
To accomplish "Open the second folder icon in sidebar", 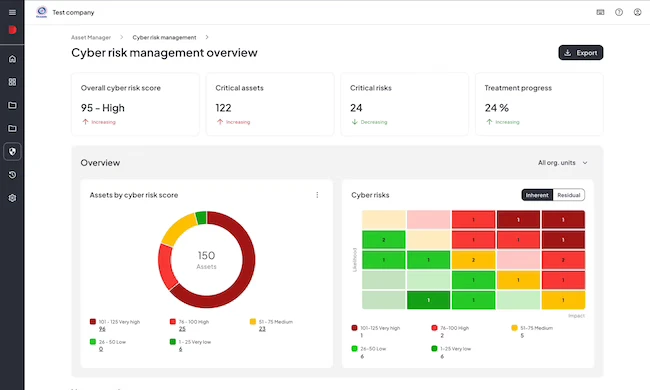I will click(x=12, y=128).
